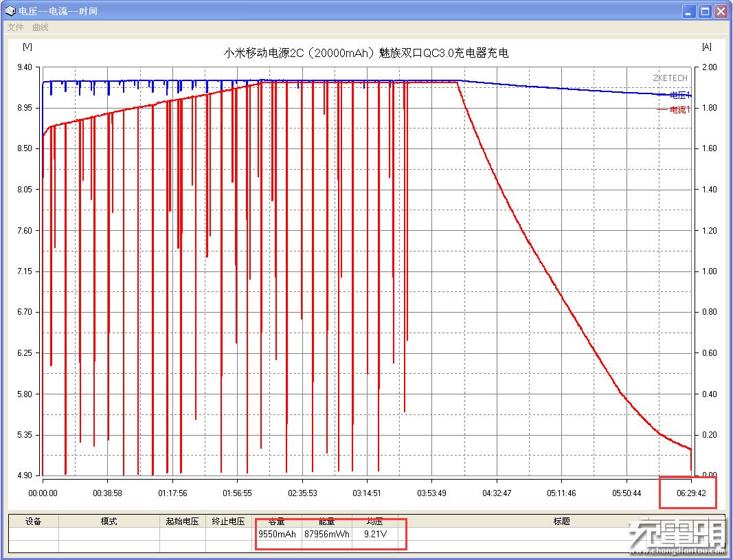Click the 1.20 current axis label
This screenshot has width=733, height=560.
click(x=709, y=230)
